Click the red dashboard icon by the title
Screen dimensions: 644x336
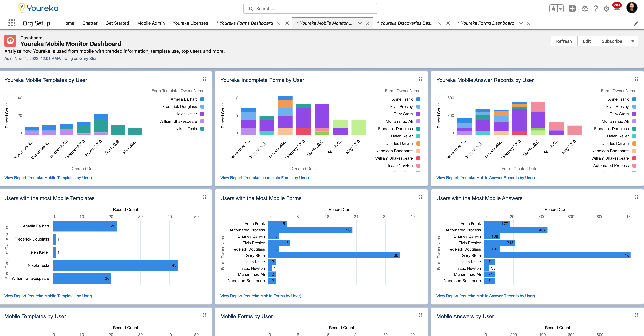pyautogui.click(x=11, y=40)
